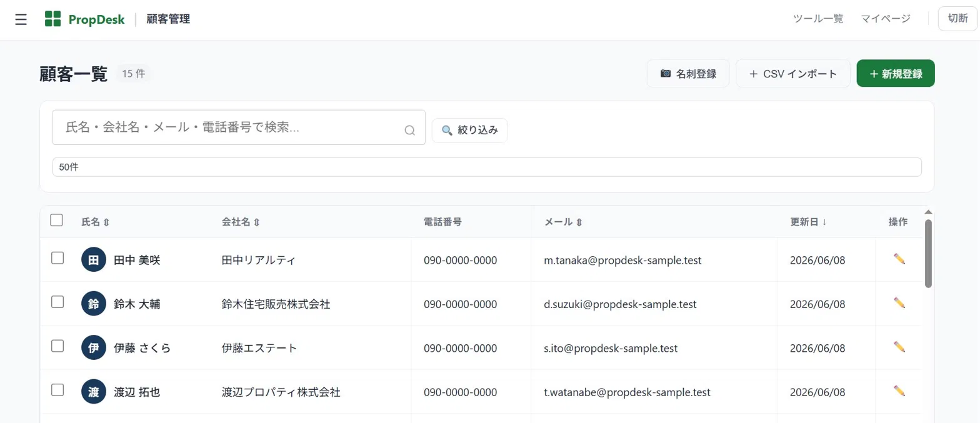
Task: Sort by 更新日 column header
Action: (809, 222)
